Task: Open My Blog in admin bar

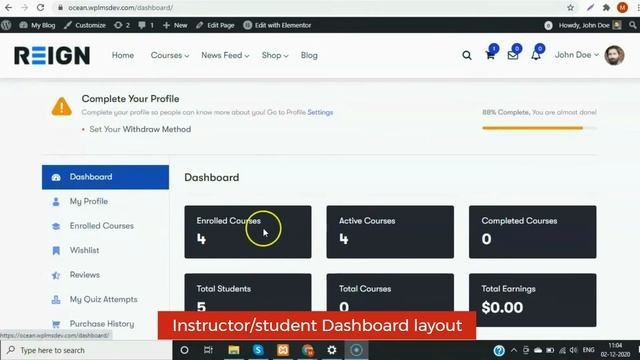Action: [37, 25]
